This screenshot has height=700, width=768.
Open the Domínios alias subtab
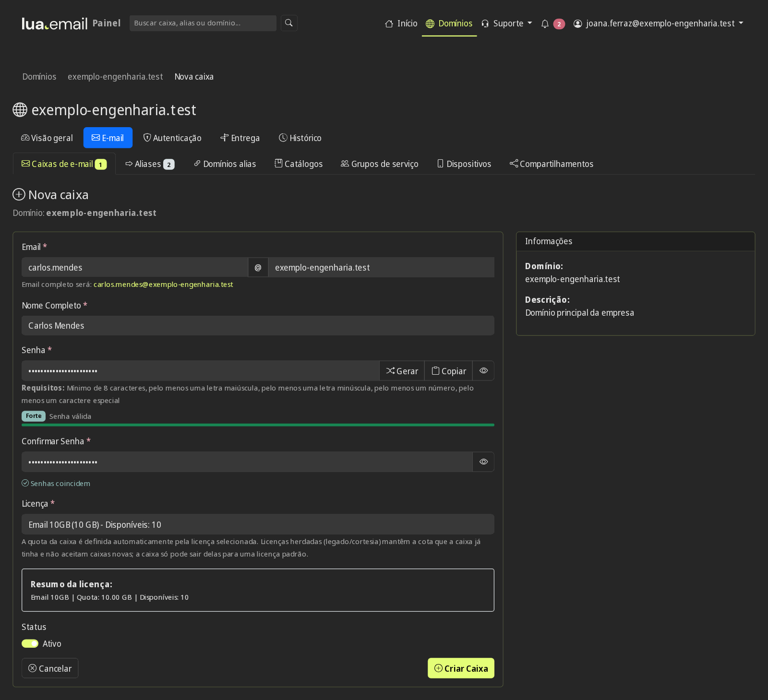(225, 164)
